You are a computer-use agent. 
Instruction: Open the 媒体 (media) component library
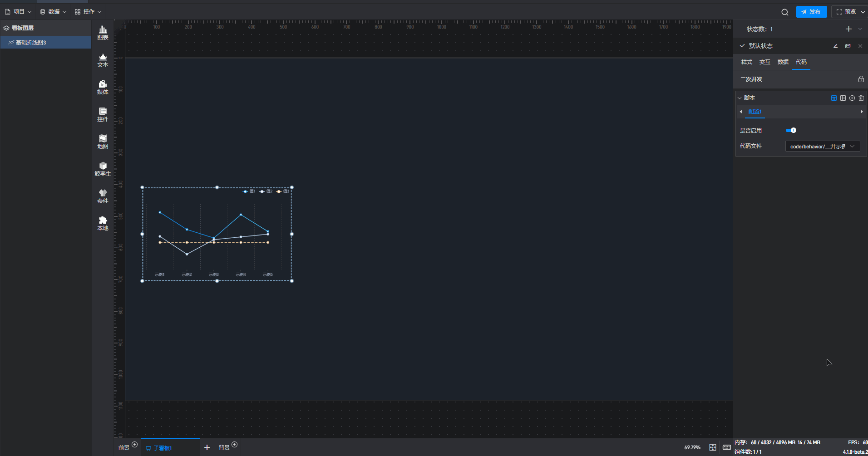coord(103,87)
